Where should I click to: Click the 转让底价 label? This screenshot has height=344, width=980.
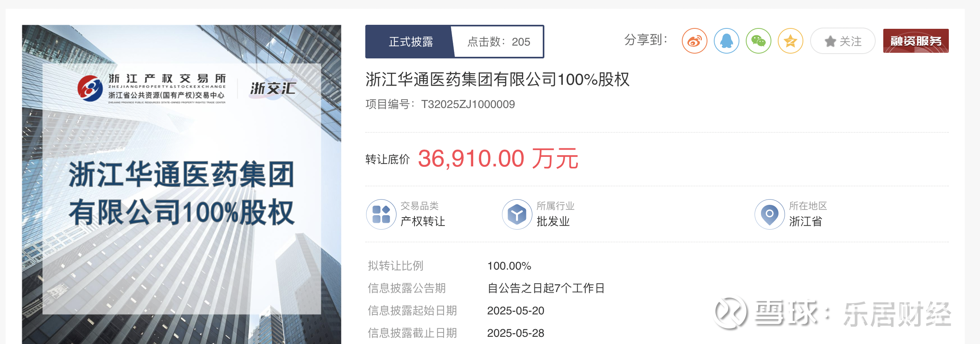388,160
